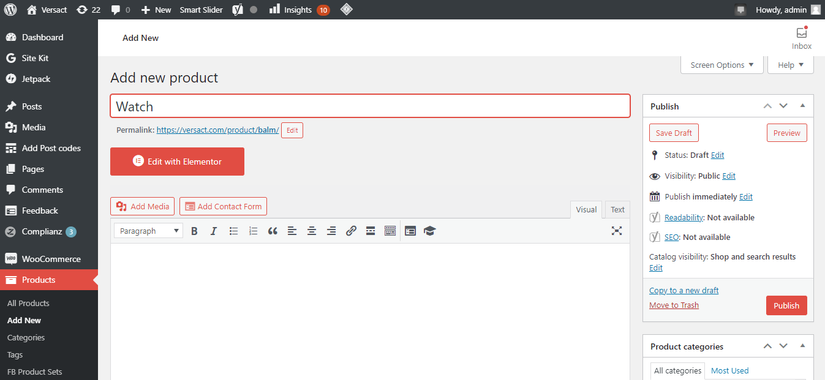Viewport: 825px width, 380px height.
Task: Edit the Public visibility setting
Action: point(729,176)
